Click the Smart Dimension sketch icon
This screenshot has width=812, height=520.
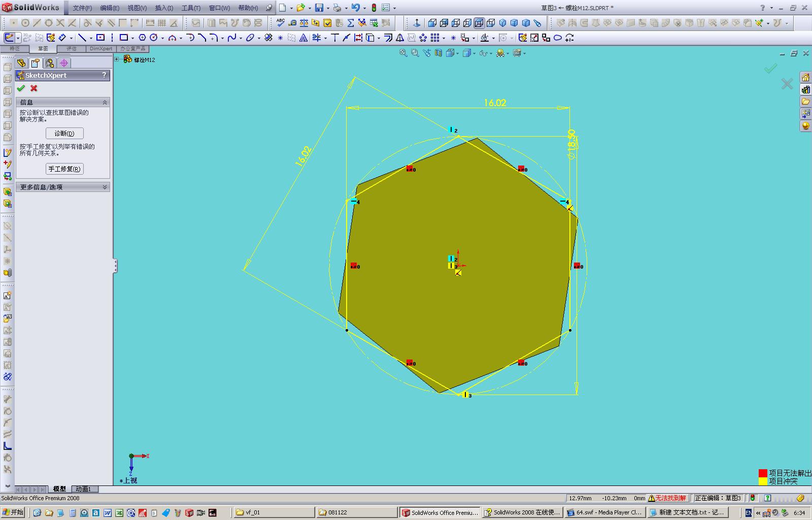pyautogui.click(x=62, y=38)
